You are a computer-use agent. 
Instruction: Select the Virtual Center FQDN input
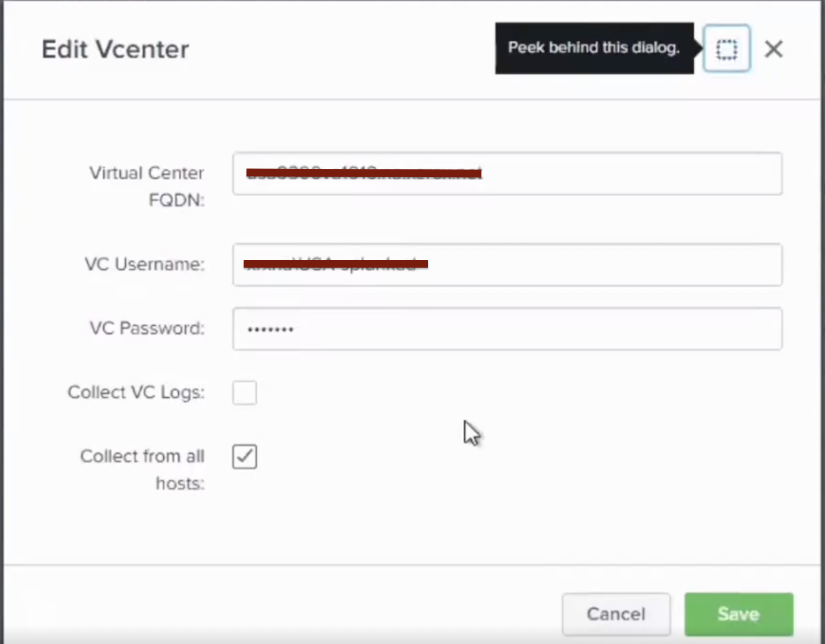[x=507, y=174]
